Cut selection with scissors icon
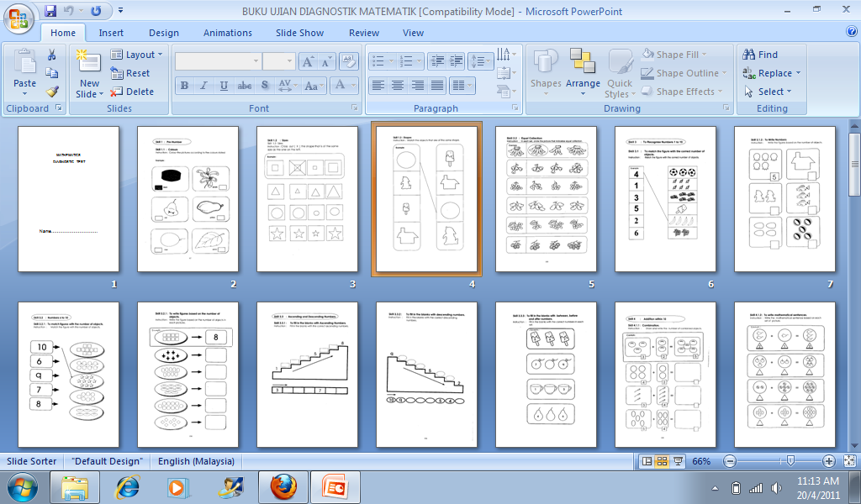The height and width of the screenshot is (504, 861). click(x=51, y=55)
